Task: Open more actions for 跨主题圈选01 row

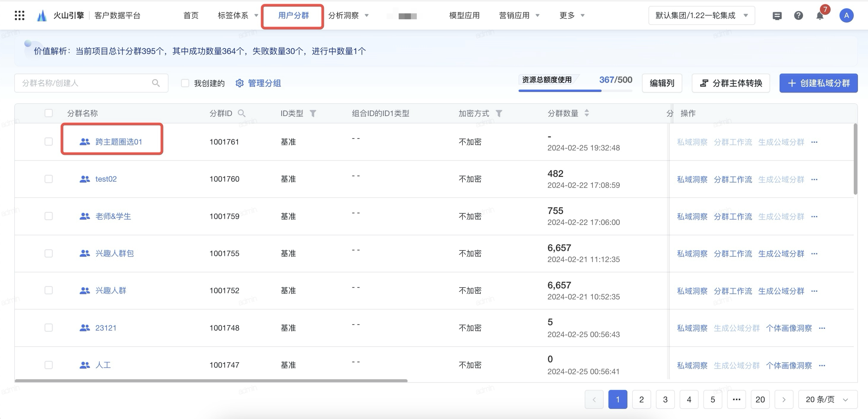Action: [814, 142]
